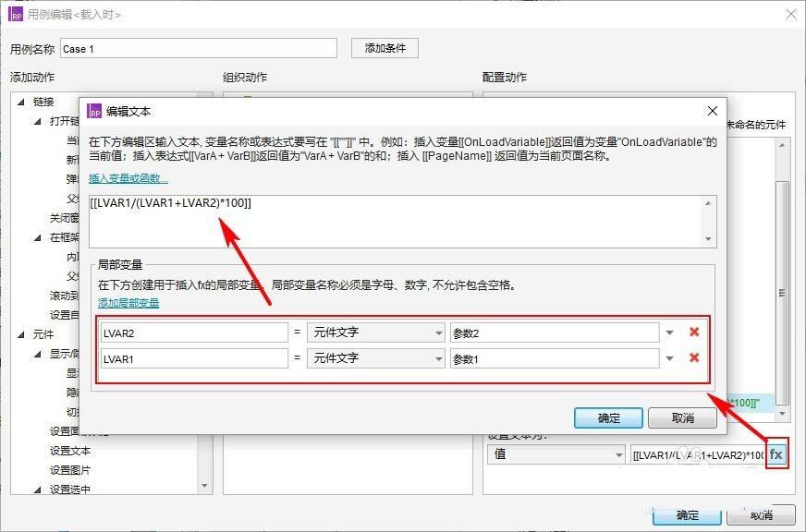Open the 值 dropdown in 配置动作 panel

coord(617,453)
